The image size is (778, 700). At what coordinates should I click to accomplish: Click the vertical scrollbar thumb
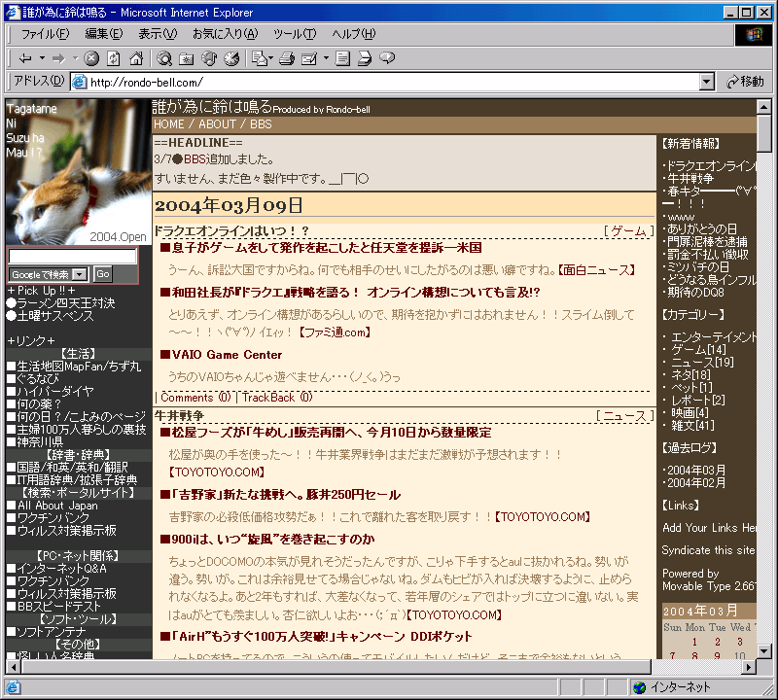(764, 132)
